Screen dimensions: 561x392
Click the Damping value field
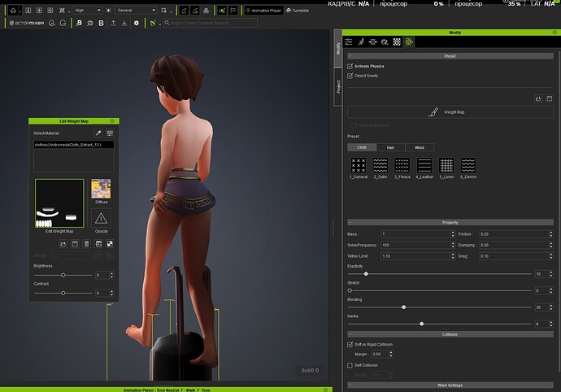514,246
